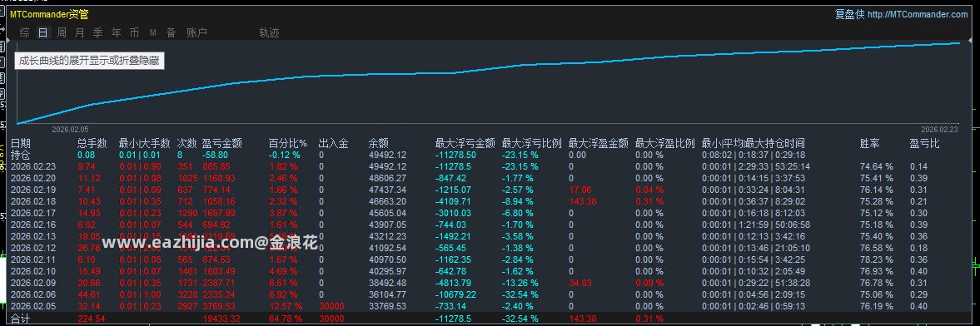Click the 盈亏金额 column header

[x=221, y=144]
